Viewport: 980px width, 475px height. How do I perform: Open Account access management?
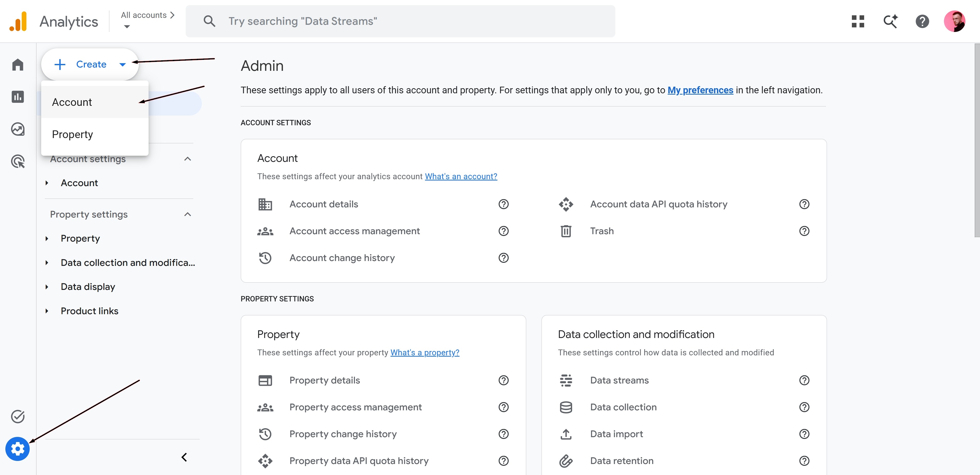[x=354, y=231]
